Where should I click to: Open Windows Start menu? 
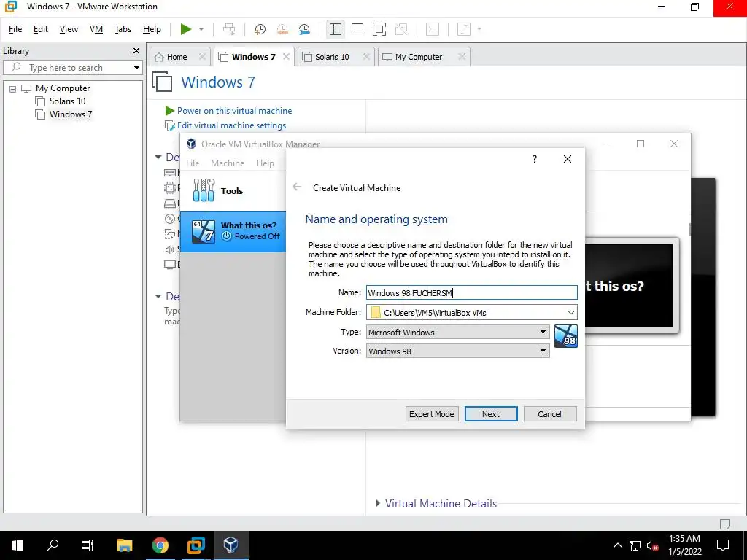click(18, 545)
